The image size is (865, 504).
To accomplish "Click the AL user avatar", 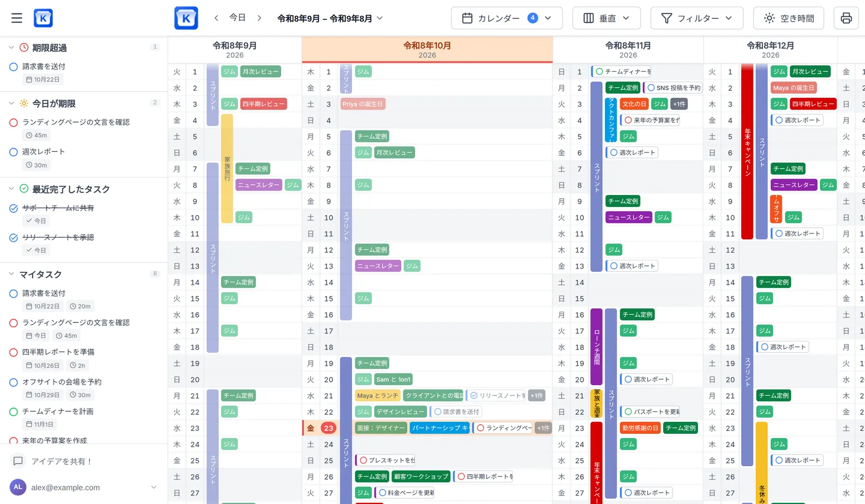I will tap(18, 487).
